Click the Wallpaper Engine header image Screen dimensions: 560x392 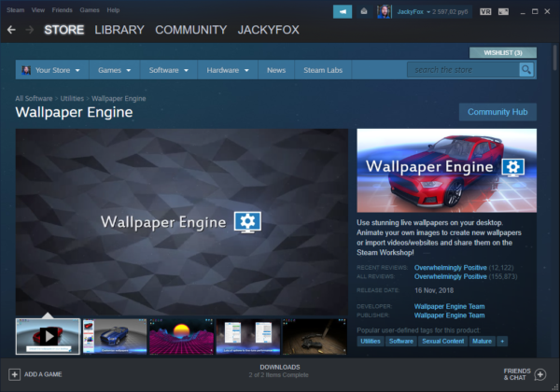[446, 170]
